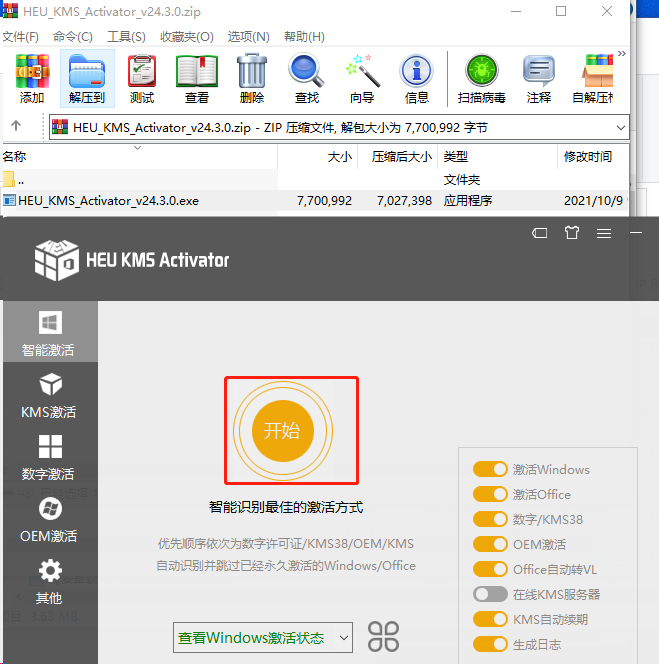Image resolution: width=659 pixels, height=664 pixels.
Task: Sort by the 大小 column header
Action: 318,157
